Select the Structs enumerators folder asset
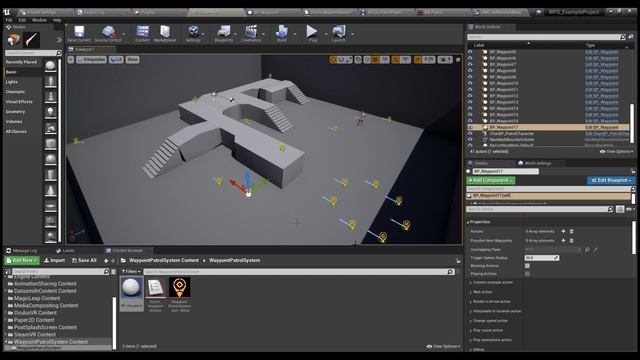This screenshot has width=640, height=360. pyautogui.click(x=156, y=295)
